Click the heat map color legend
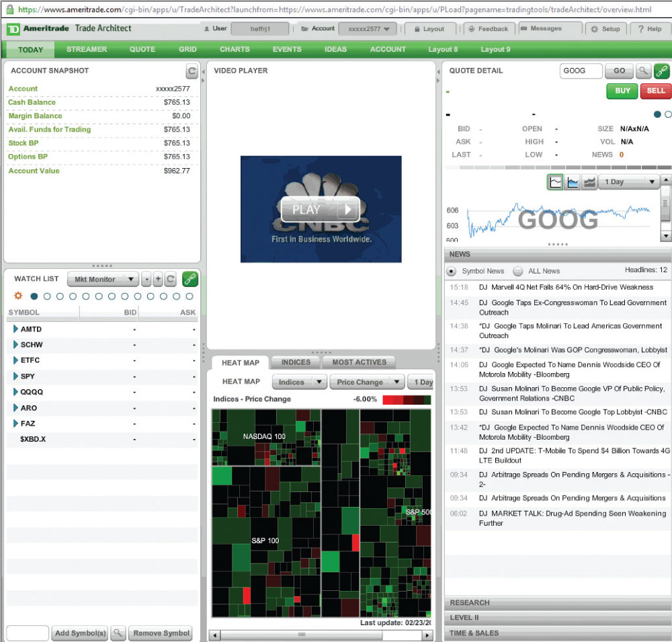Image resolution: width=672 pixels, height=642 pixels. (x=407, y=400)
